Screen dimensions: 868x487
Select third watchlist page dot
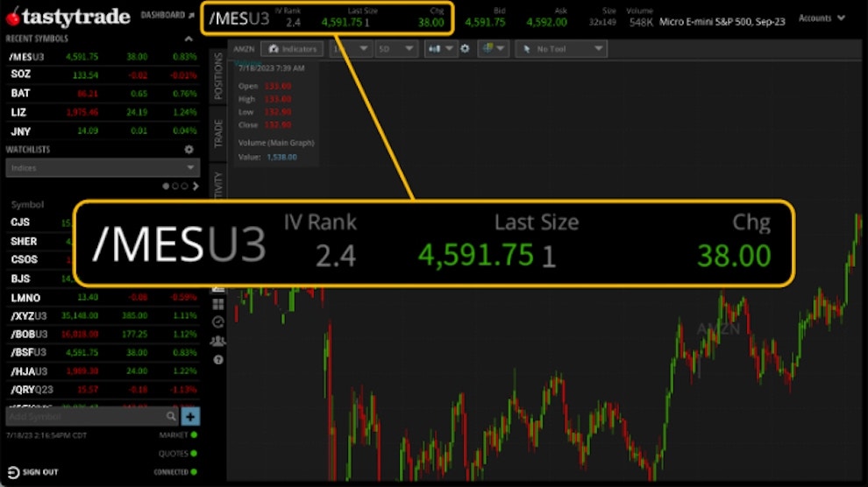[x=184, y=187]
